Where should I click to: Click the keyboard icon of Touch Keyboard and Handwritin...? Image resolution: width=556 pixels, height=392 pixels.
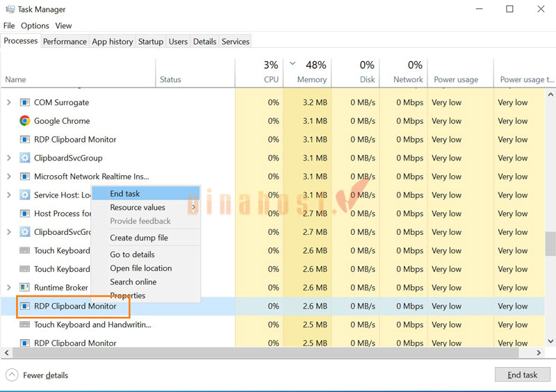coord(24,325)
